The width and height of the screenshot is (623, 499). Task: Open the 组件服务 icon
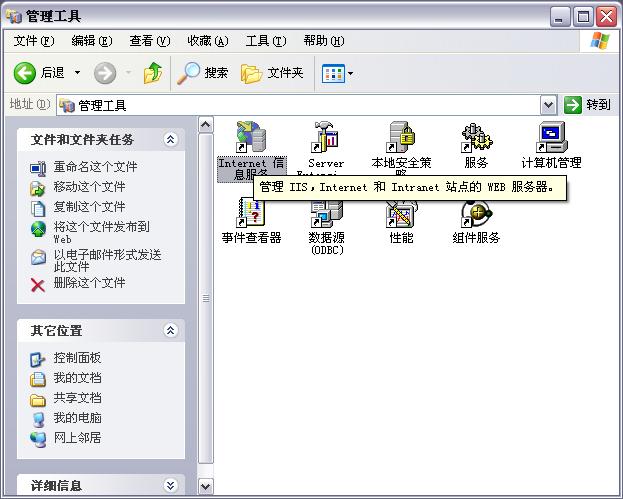[x=476, y=213]
